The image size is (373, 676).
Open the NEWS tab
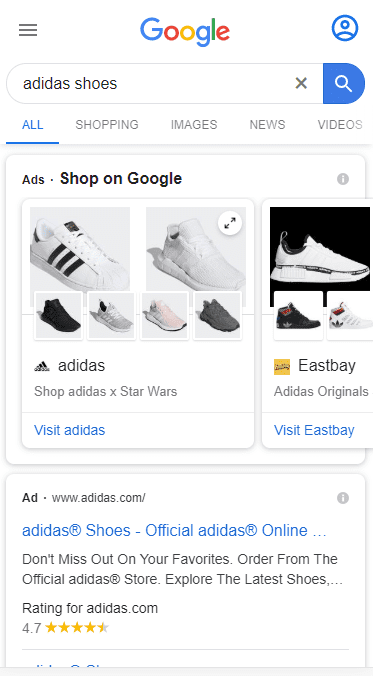[x=267, y=125]
